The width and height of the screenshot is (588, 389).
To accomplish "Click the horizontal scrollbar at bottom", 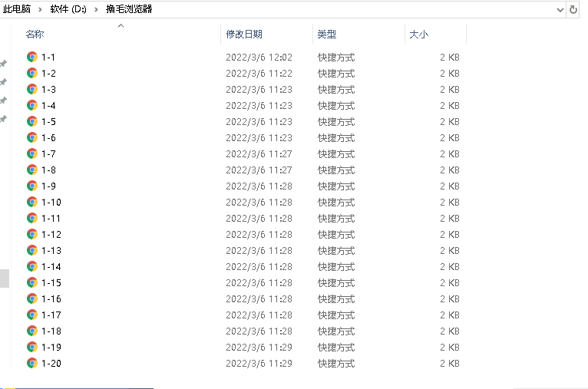I will click(x=77, y=387).
